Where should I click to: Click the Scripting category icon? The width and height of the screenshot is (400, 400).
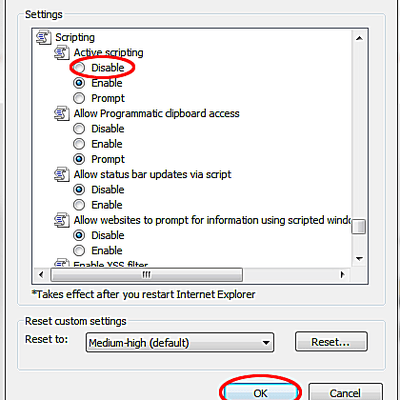[x=43, y=37]
